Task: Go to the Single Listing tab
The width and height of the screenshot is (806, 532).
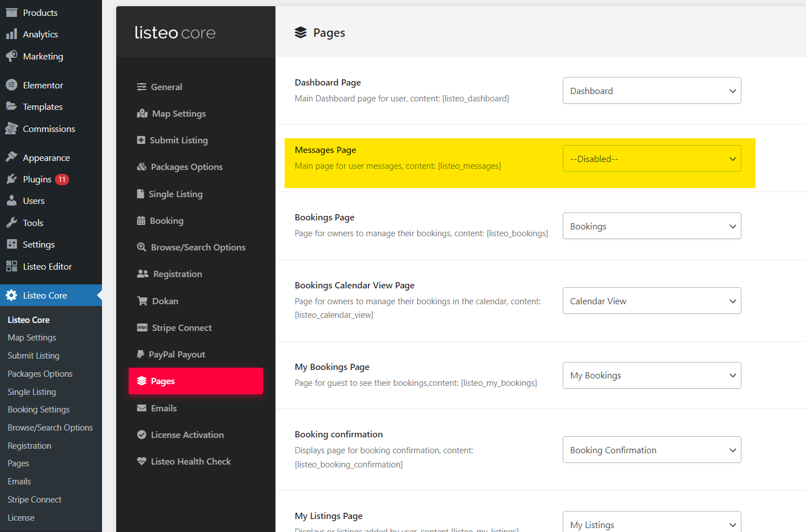Action: click(x=175, y=194)
